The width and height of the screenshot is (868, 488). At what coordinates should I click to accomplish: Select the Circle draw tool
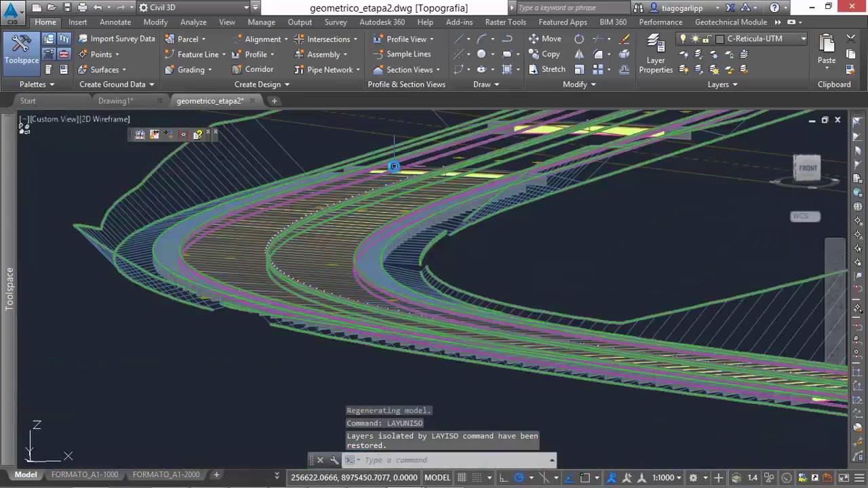(x=481, y=54)
